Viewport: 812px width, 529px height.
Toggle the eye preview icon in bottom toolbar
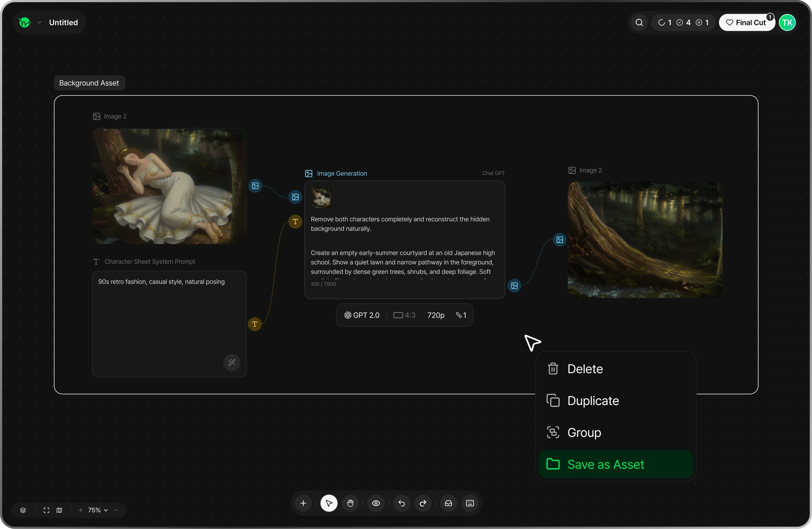click(376, 503)
